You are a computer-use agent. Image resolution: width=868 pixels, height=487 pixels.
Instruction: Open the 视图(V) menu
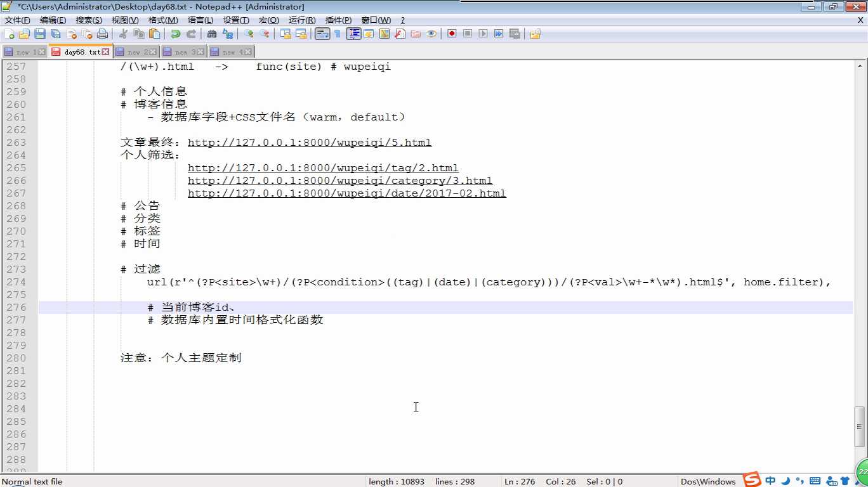coord(125,20)
